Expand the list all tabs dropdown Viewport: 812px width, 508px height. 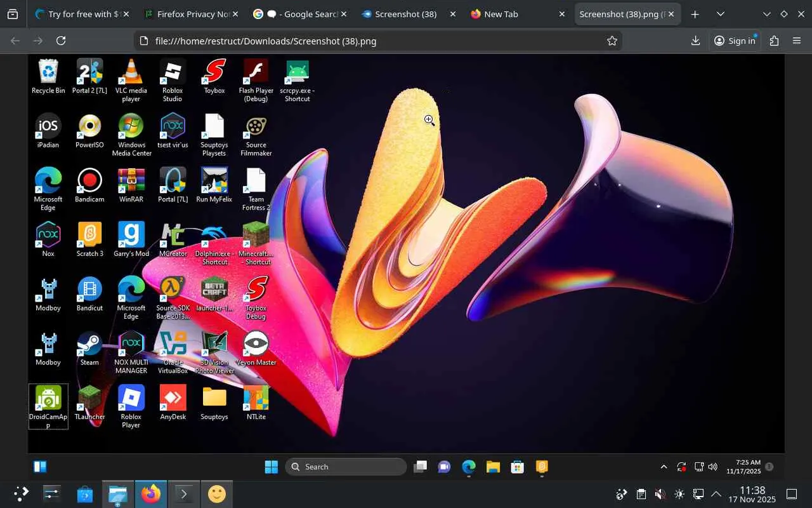720,14
